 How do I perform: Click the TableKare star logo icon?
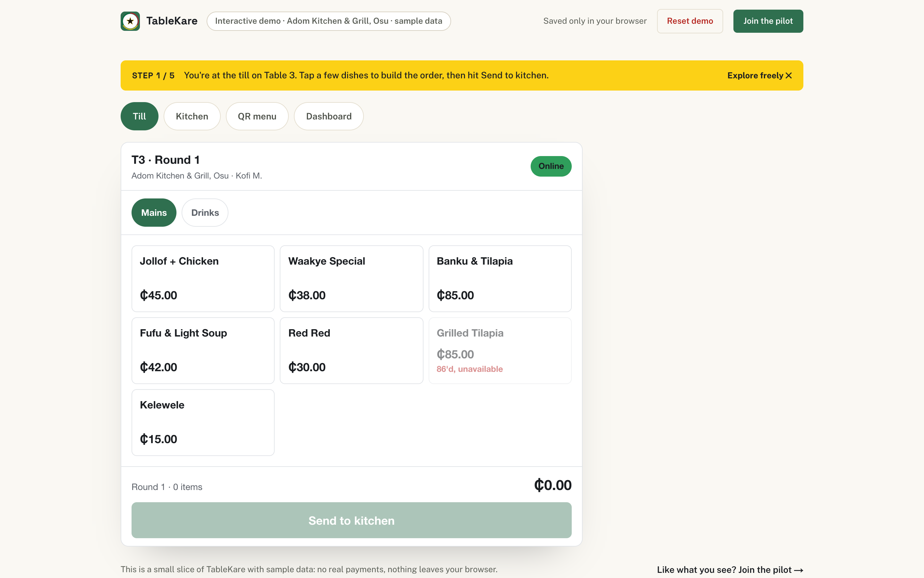(x=130, y=21)
